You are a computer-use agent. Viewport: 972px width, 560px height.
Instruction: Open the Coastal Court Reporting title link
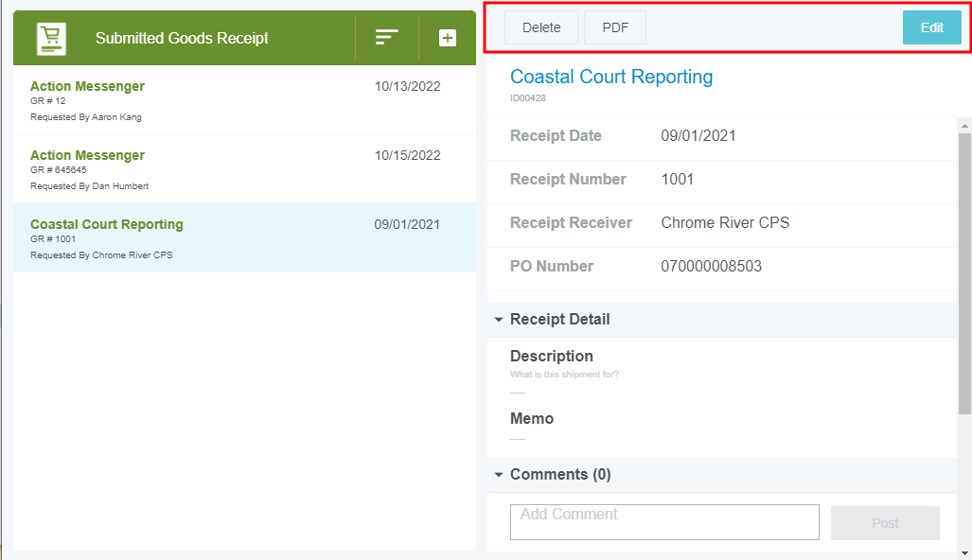pos(611,77)
